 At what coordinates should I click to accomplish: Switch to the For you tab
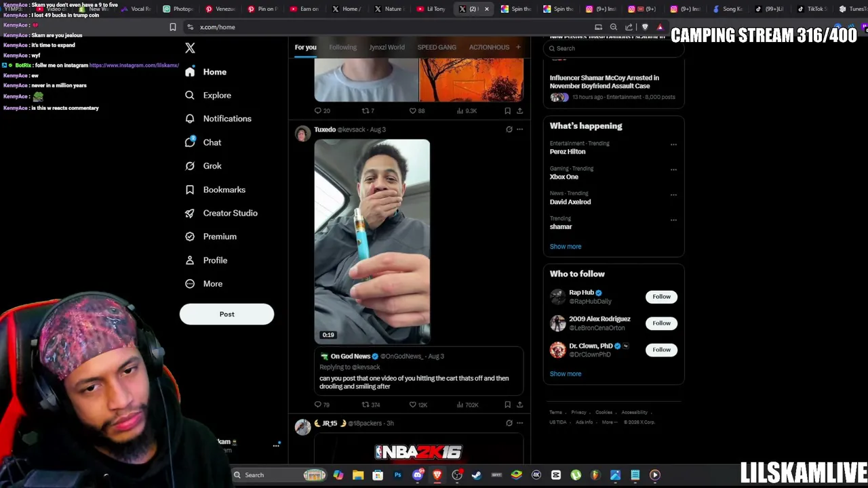coord(305,47)
